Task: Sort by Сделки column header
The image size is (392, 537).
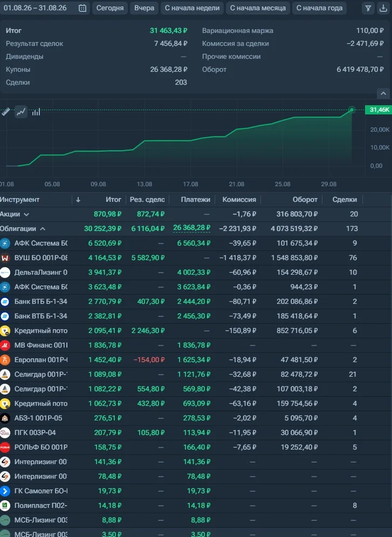Action: tap(345, 200)
